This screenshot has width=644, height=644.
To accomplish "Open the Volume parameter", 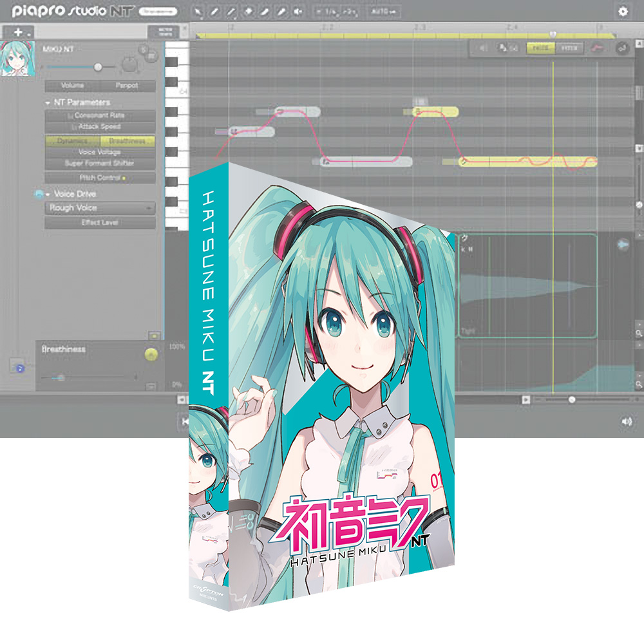I will [72, 86].
